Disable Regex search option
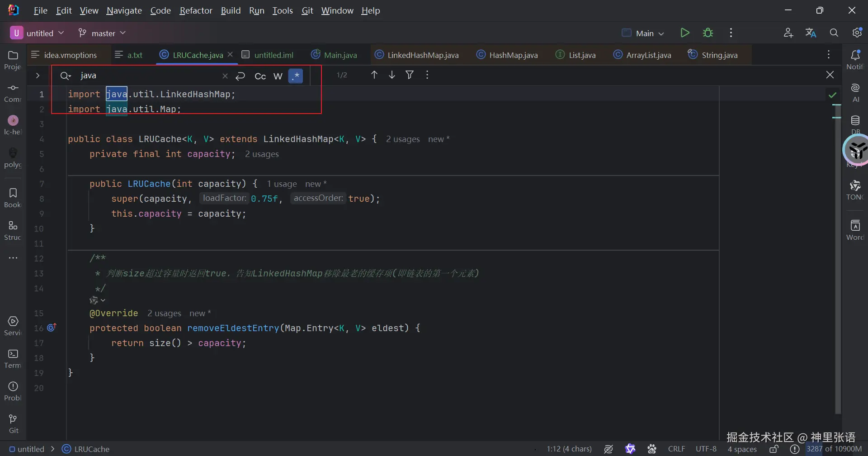The width and height of the screenshot is (868, 456). [296, 76]
